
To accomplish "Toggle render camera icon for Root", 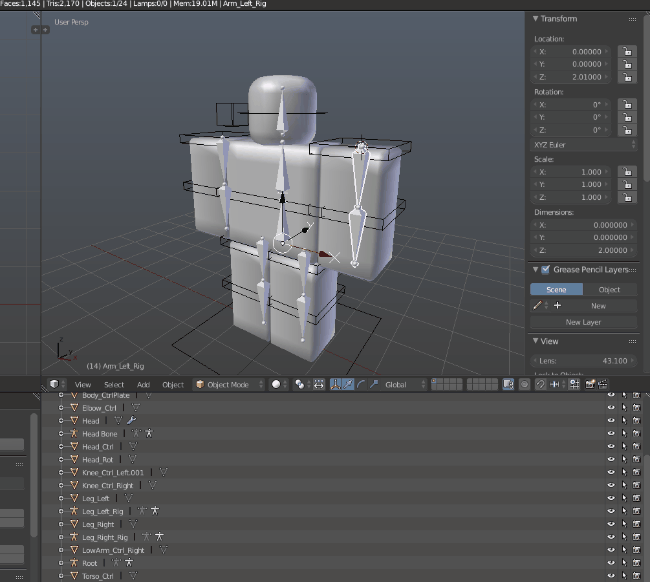I will point(637,563).
